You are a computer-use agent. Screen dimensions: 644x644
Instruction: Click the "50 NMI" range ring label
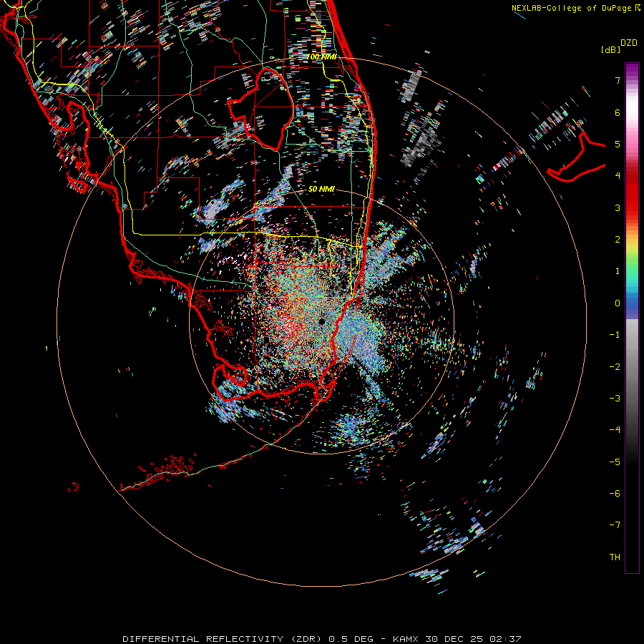321,189
